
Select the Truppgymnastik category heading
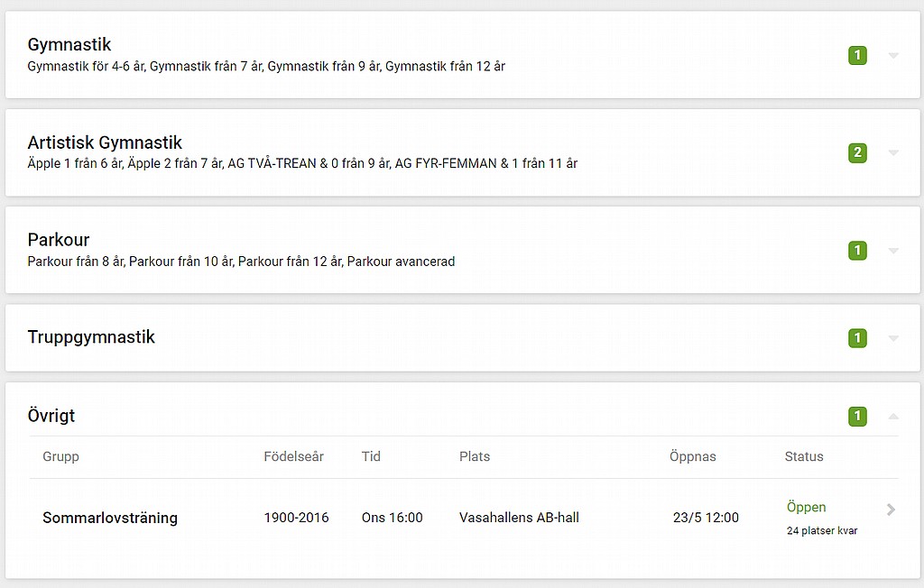91,337
